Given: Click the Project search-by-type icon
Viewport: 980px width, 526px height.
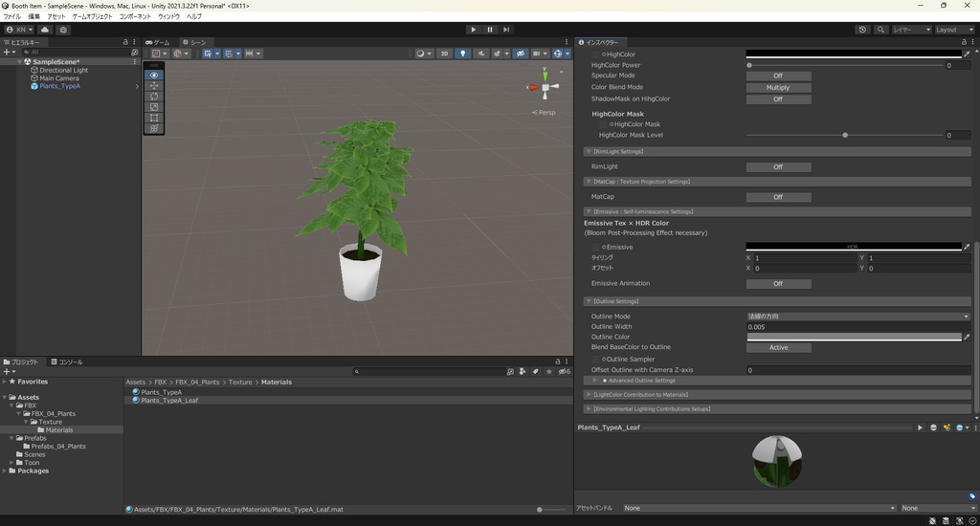Looking at the screenshot, I should click(x=523, y=371).
